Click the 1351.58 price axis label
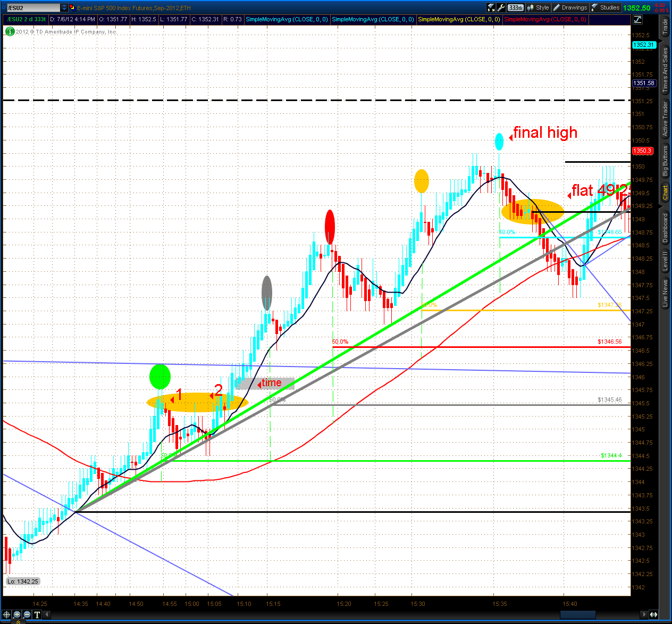Screen dimensions: 672x624 [x=644, y=83]
